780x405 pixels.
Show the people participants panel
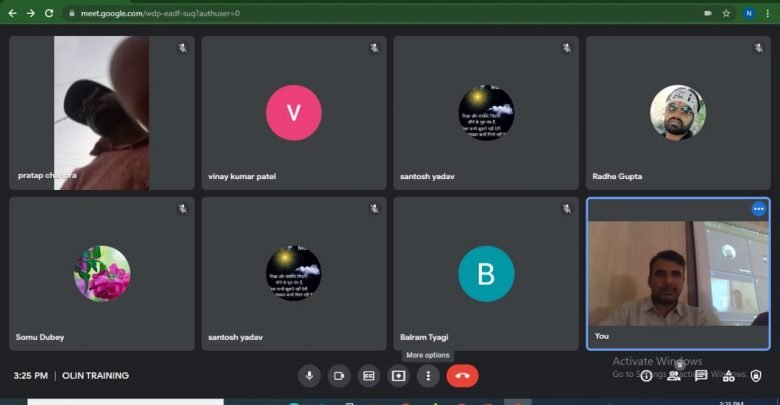pos(674,376)
